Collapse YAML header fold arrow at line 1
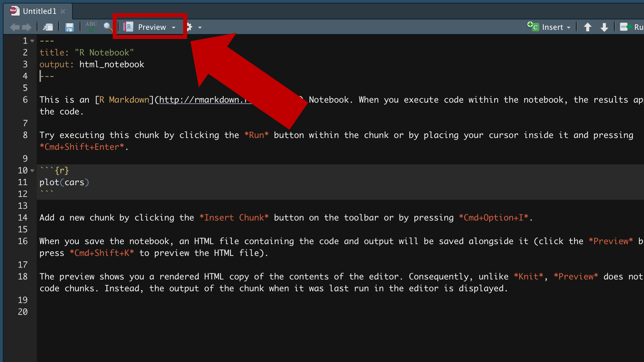Image resolution: width=644 pixels, height=362 pixels. [x=32, y=41]
